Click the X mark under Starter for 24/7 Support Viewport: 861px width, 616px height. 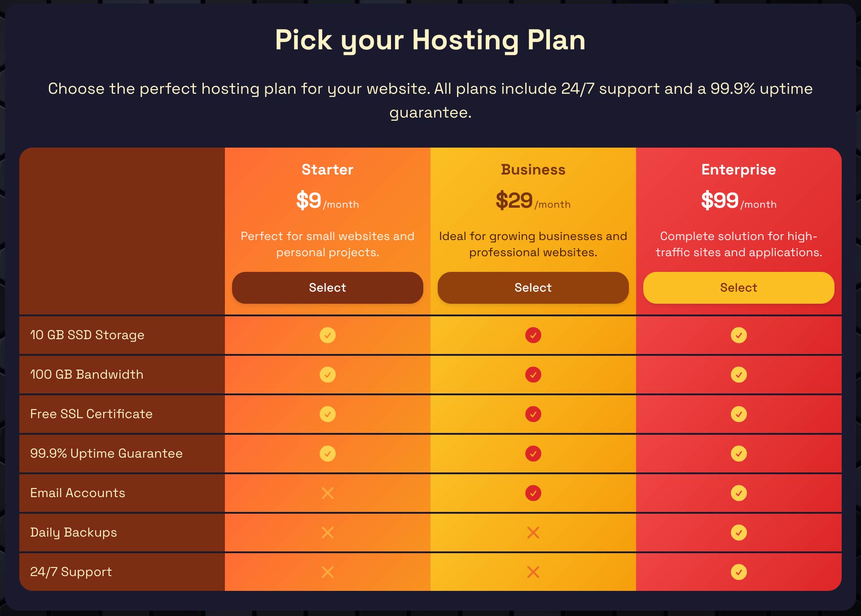[327, 572]
